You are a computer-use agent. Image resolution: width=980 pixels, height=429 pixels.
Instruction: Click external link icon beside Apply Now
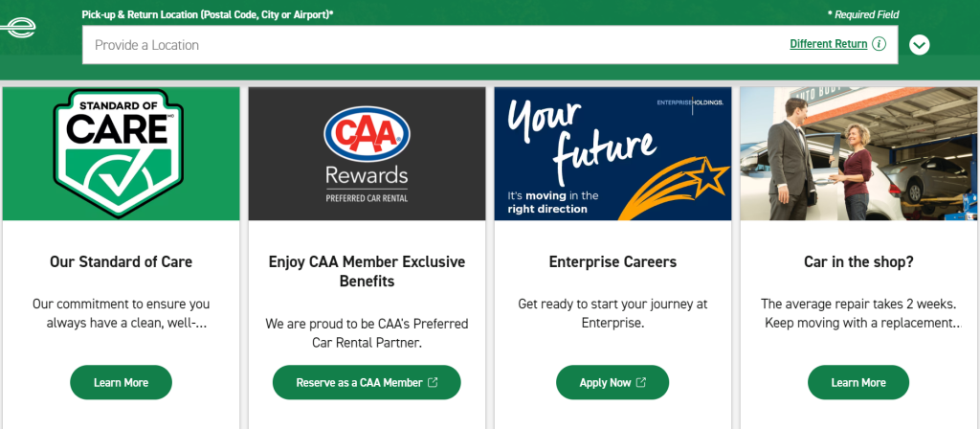641,383
